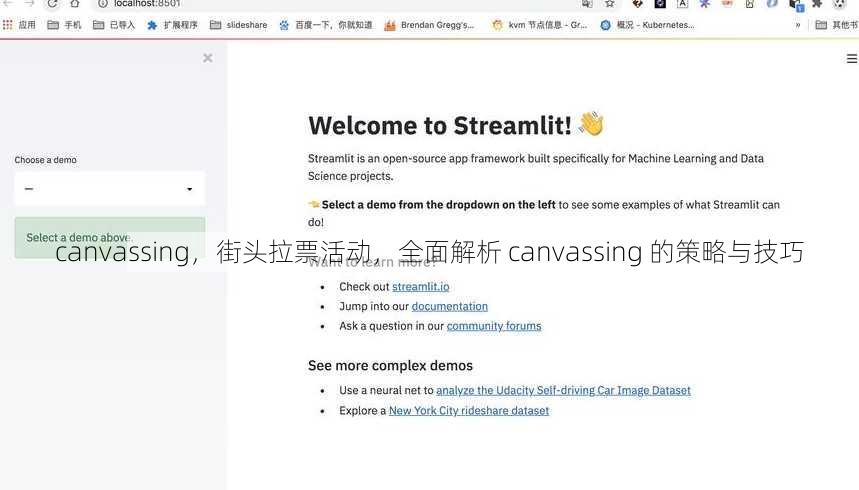
Task: Open the 概况 Kubernetes bookmark
Action: (x=647, y=25)
